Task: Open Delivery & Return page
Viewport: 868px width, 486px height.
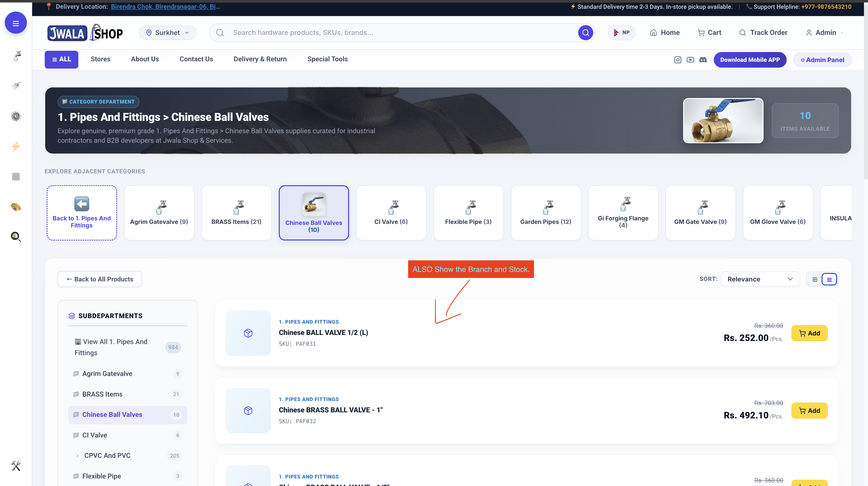Action: coord(260,59)
